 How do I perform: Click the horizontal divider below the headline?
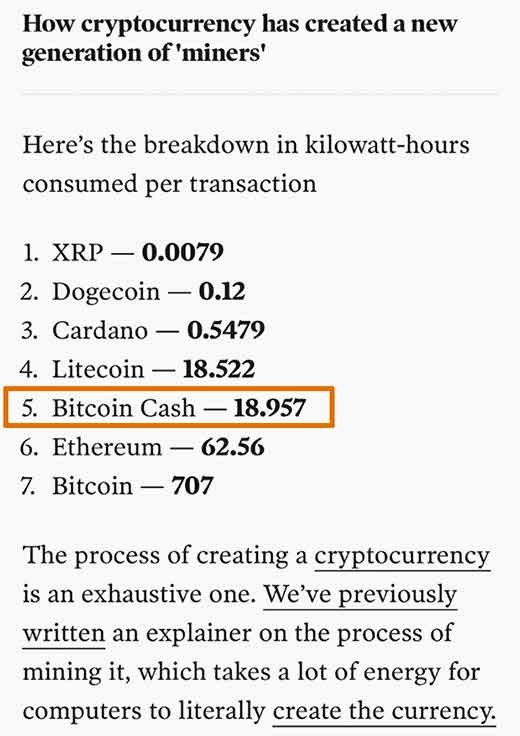pyautogui.click(x=260, y=94)
